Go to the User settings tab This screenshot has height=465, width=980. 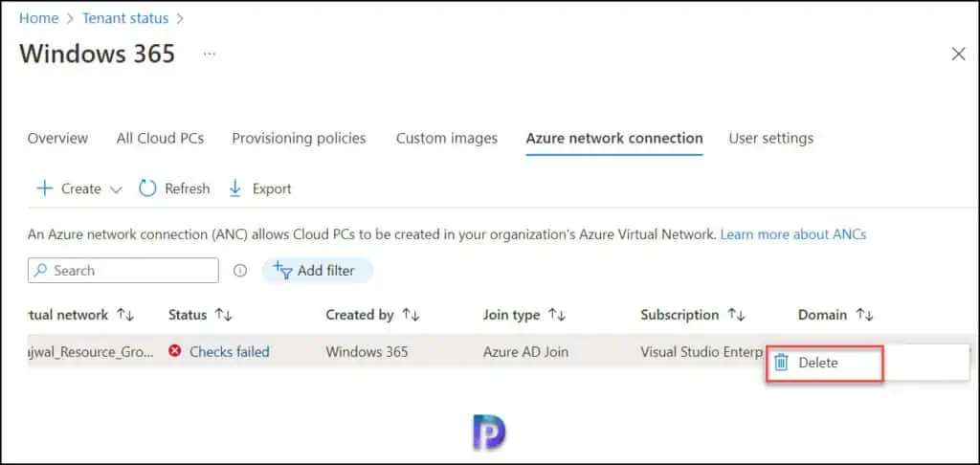click(771, 138)
